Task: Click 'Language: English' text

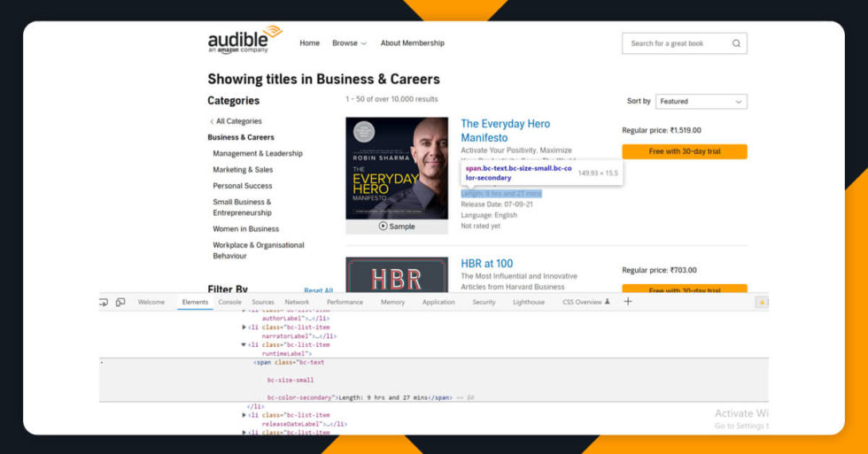Action: point(489,215)
